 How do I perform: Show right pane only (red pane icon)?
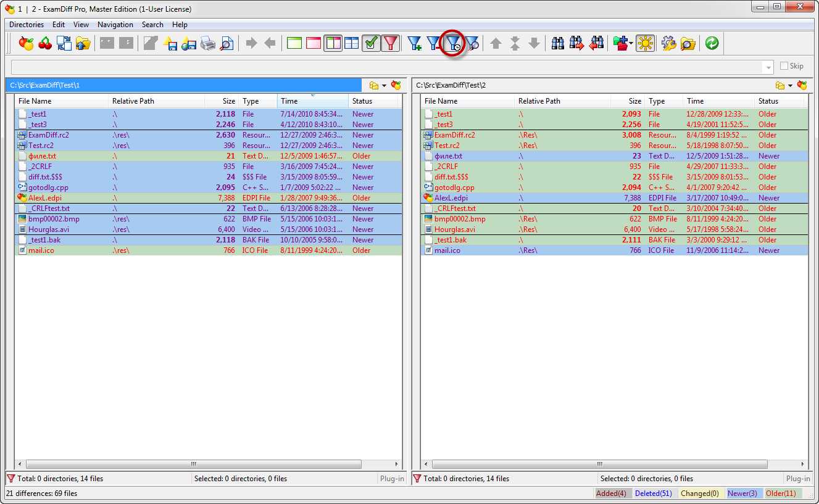314,43
